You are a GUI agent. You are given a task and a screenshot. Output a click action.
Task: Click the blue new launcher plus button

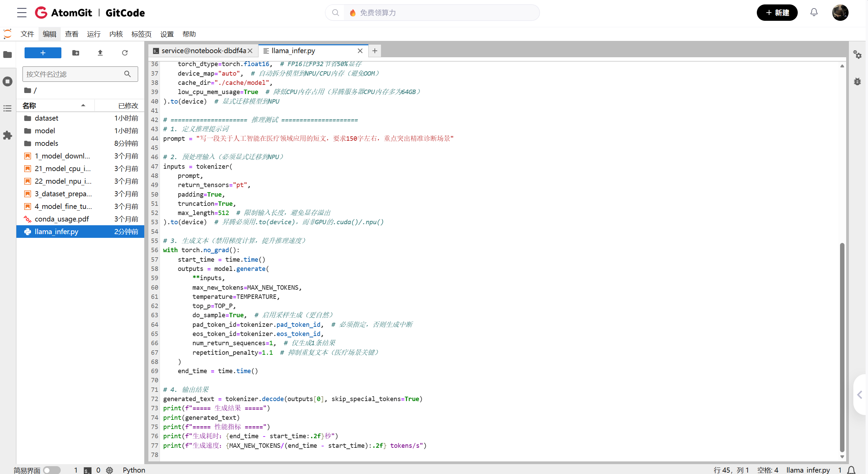coord(43,53)
